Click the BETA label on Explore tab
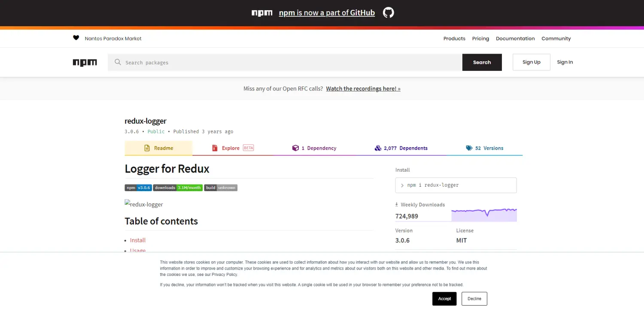Image resolution: width=644 pixels, height=309 pixels. [x=249, y=148]
